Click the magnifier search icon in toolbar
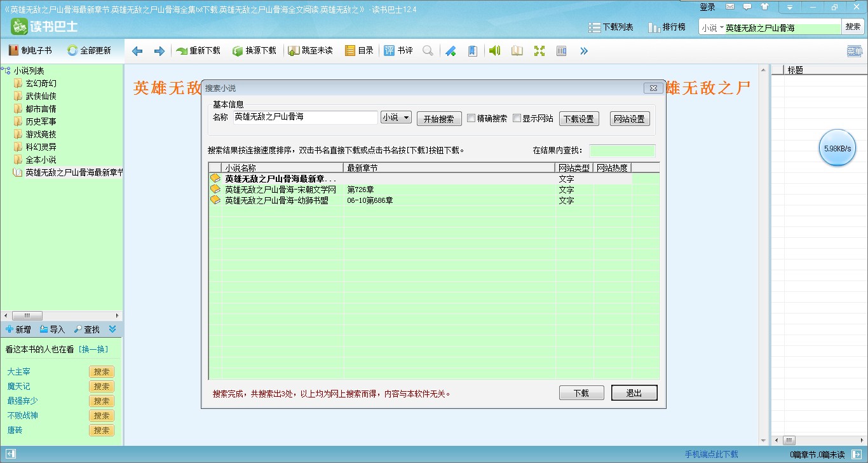The width and height of the screenshot is (868, 463). click(x=428, y=51)
